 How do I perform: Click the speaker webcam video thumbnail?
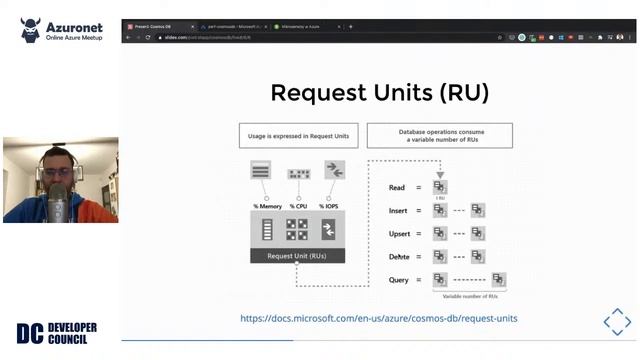[x=61, y=180]
